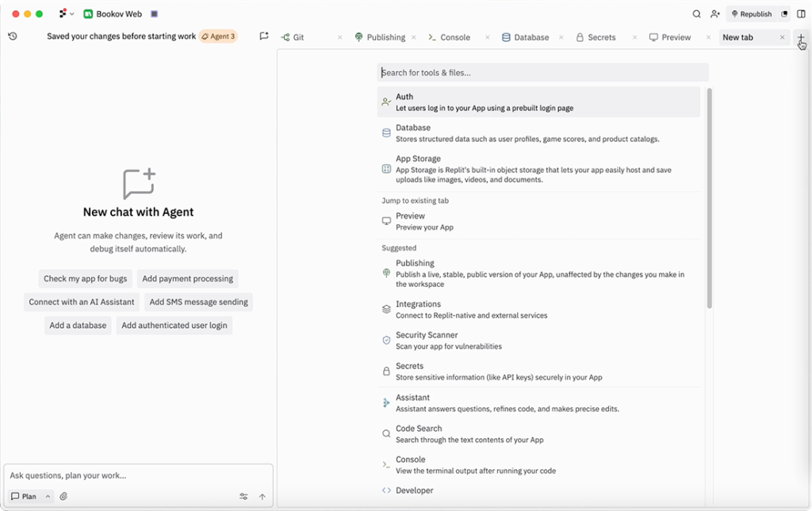Screen dimensions: 812x511
Task: Toggle the split layout panel icon
Action: (x=801, y=14)
